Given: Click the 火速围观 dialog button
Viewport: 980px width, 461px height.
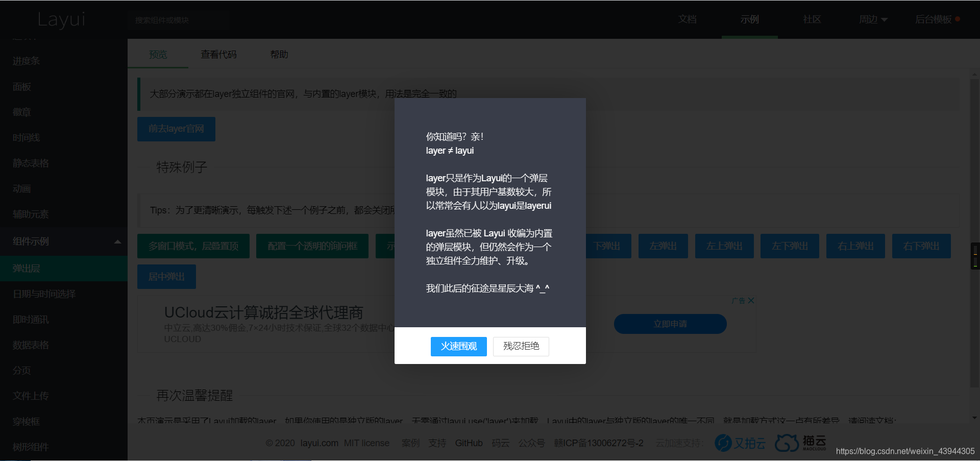Looking at the screenshot, I should (458, 346).
